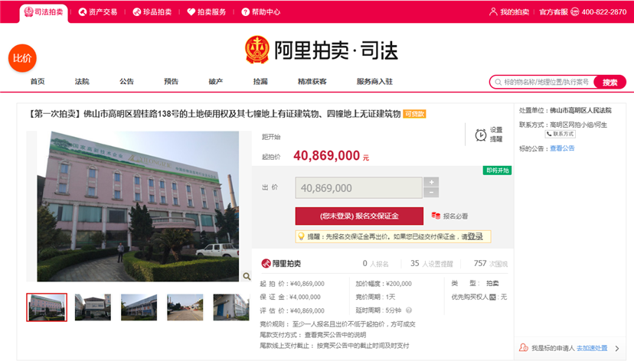Click the applicant person icon at bottom right
The width and height of the screenshot is (634, 364).
coord(524,347)
